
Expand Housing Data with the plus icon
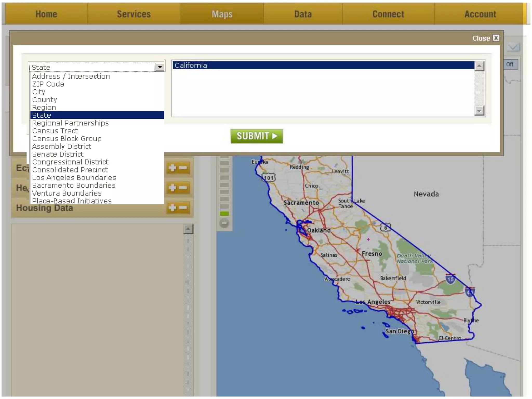pyautogui.click(x=172, y=208)
